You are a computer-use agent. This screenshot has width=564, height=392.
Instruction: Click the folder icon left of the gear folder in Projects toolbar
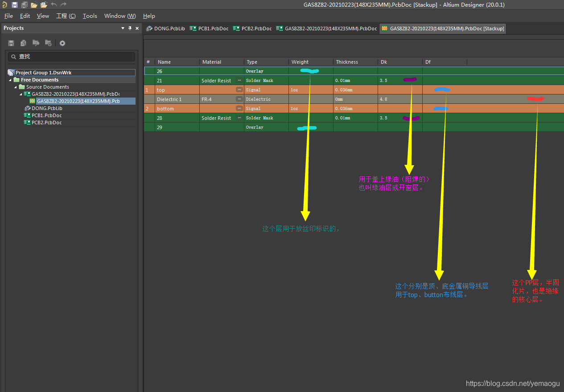click(x=36, y=43)
